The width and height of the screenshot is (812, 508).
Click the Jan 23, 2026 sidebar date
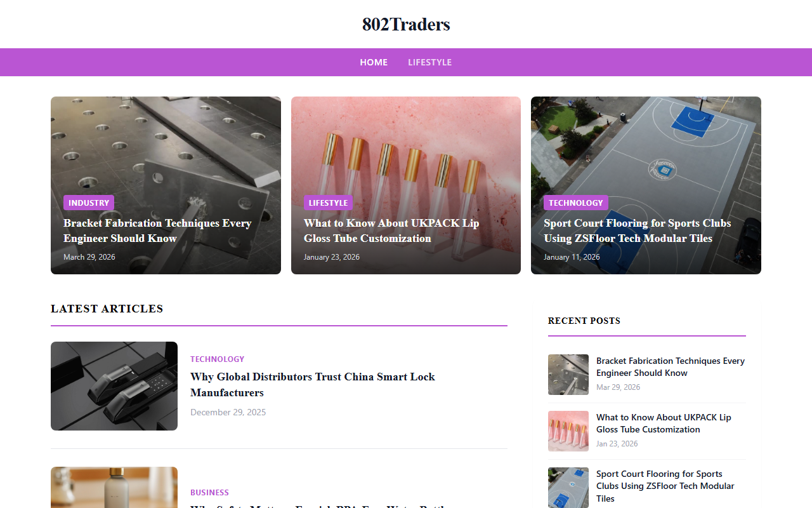tap(617, 444)
